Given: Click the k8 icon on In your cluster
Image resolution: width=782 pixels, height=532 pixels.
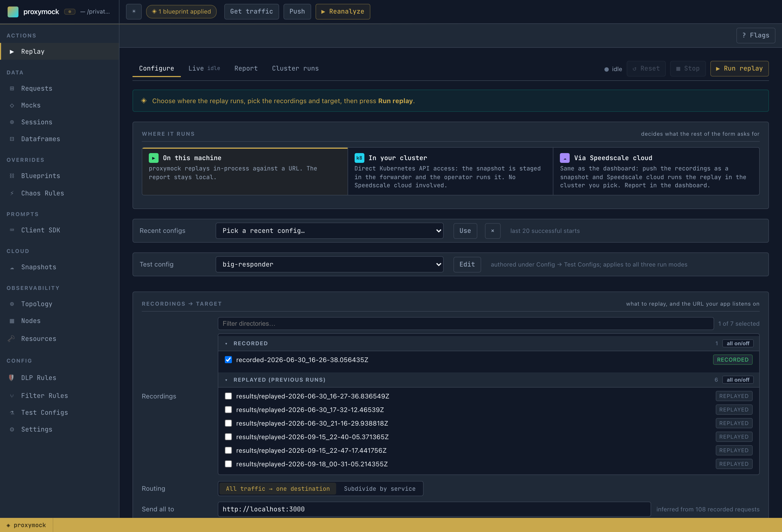Looking at the screenshot, I should coord(360,158).
